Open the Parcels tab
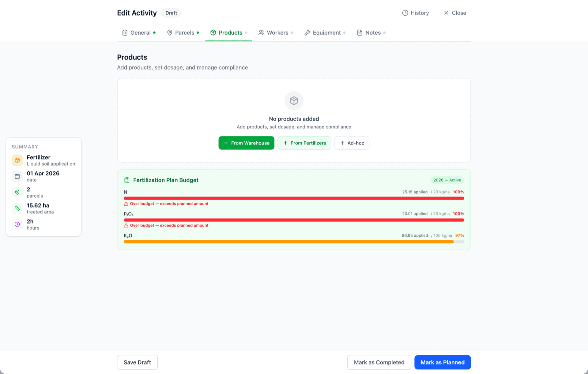This screenshot has width=588, height=374. [x=183, y=33]
